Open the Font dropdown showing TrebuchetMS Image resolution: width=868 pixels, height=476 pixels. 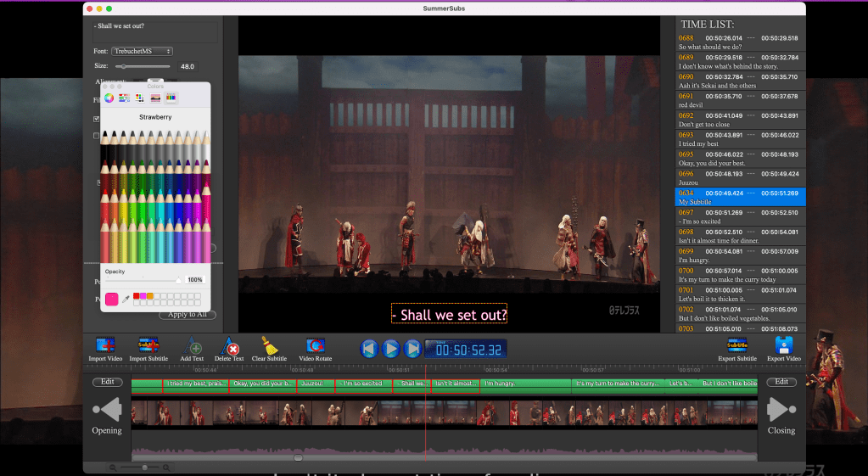click(143, 51)
